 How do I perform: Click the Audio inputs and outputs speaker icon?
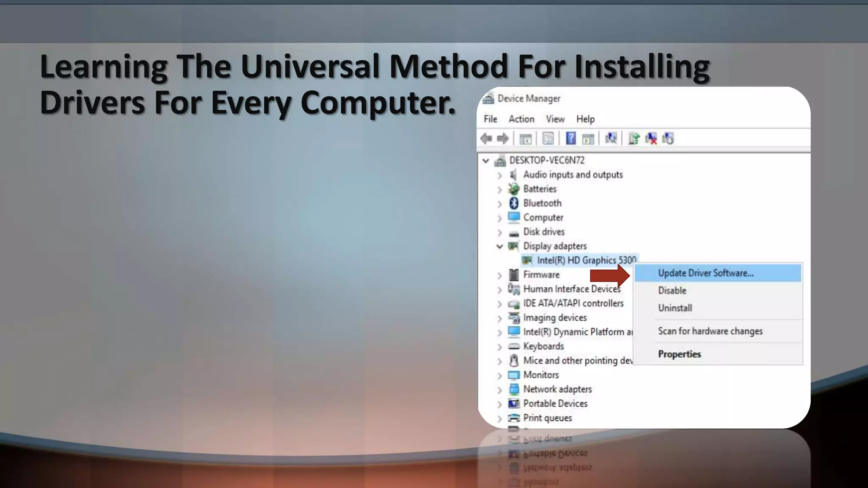coord(513,175)
